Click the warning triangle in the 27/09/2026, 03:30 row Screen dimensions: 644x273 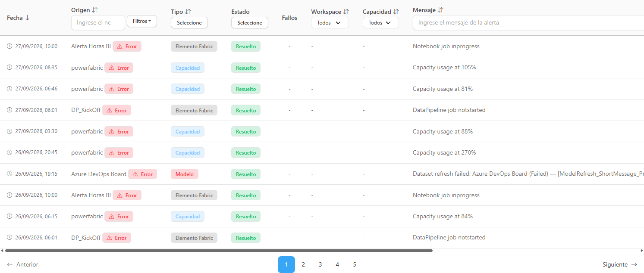112,131
